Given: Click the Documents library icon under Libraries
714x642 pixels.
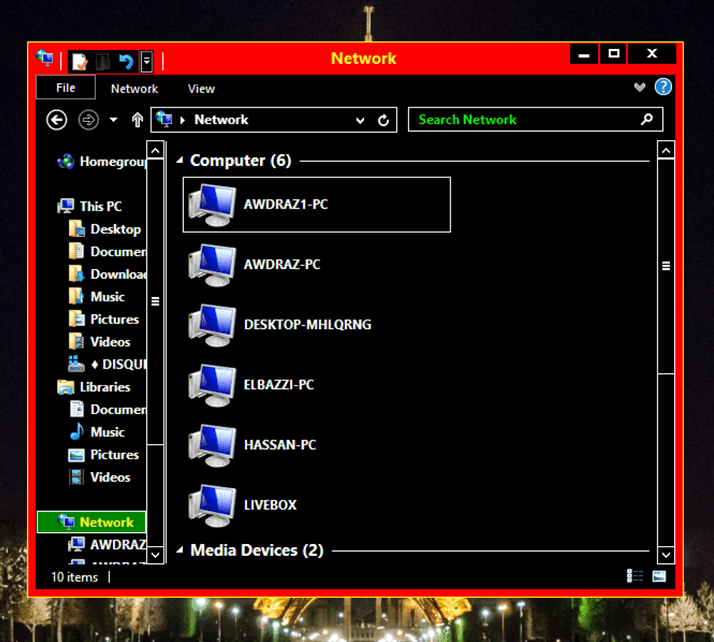Looking at the screenshot, I should click(x=76, y=409).
